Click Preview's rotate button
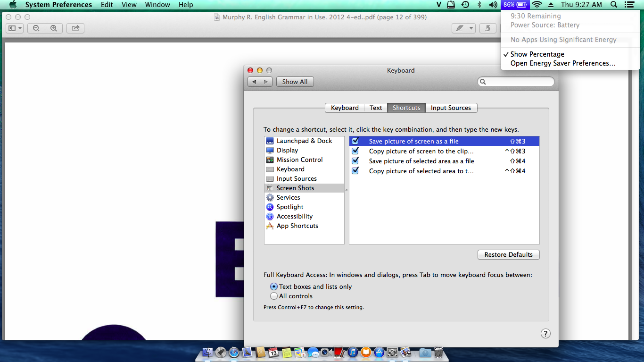Screen dimensions: 644x362 (488, 28)
